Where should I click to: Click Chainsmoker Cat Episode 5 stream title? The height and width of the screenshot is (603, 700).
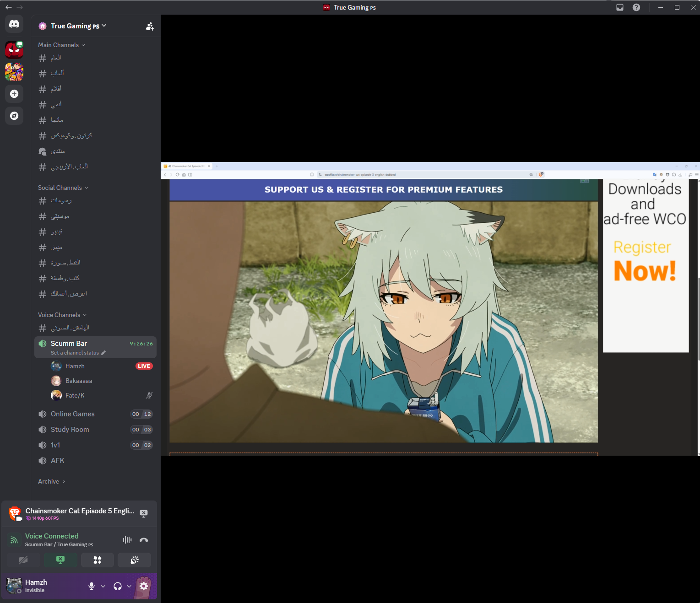(x=80, y=511)
